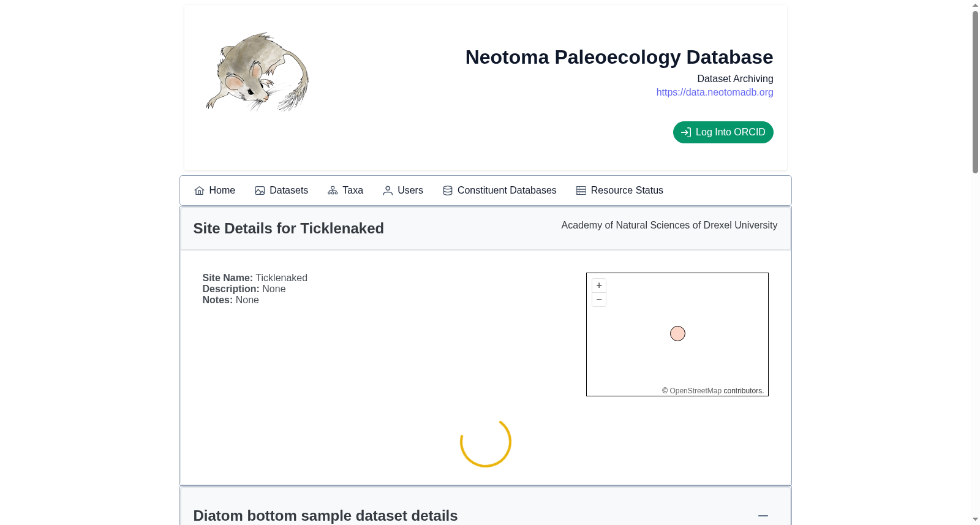Zoom in on the site map
This screenshot has height=525, width=980.
point(599,285)
